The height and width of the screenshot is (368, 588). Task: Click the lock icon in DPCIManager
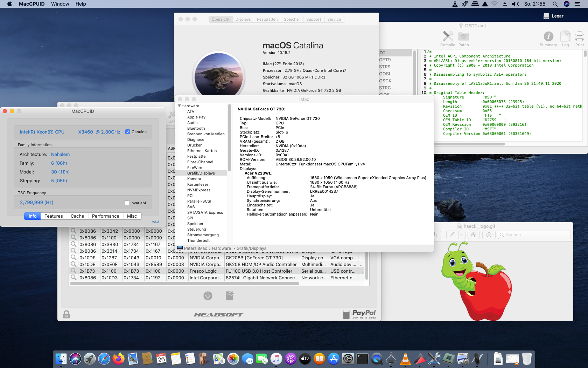pos(66,314)
